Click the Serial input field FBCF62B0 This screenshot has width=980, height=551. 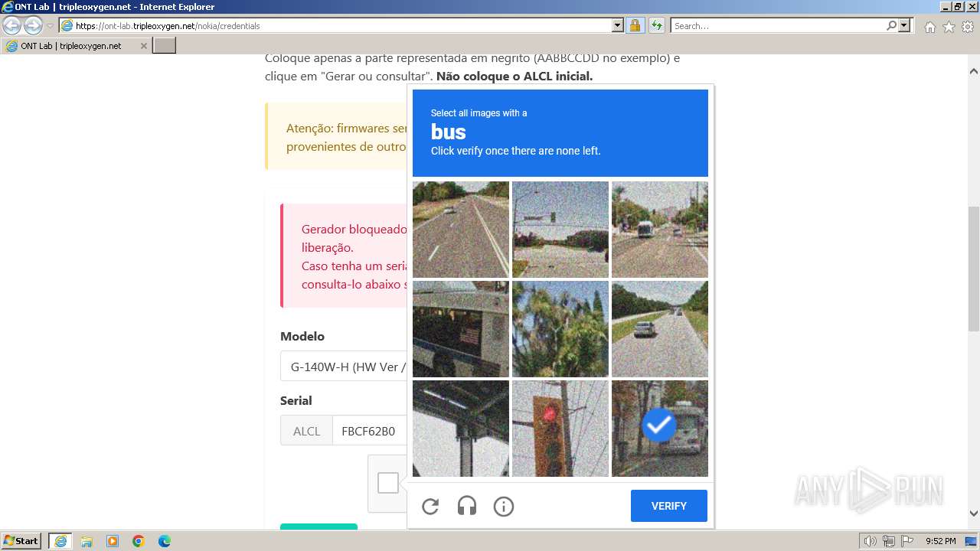(x=370, y=431)
